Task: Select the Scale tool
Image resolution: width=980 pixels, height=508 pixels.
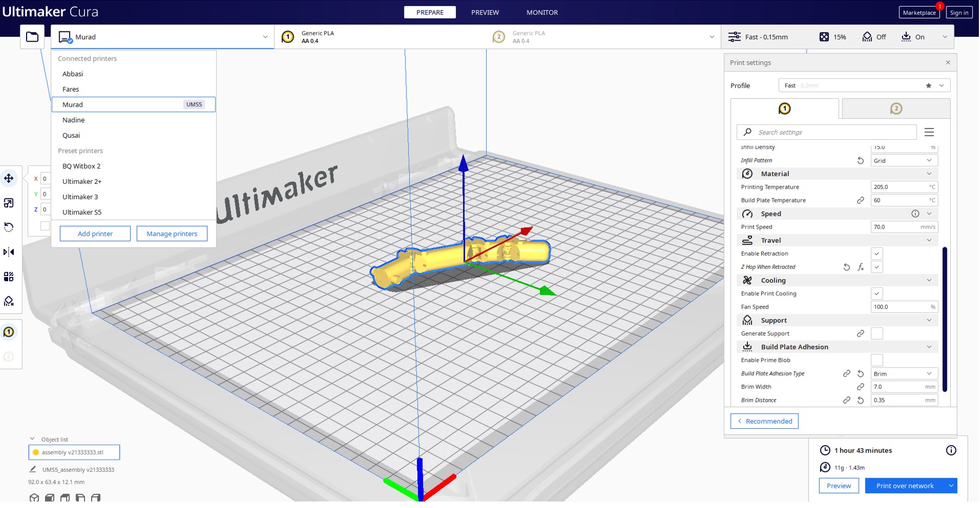Action: point(9,203)
